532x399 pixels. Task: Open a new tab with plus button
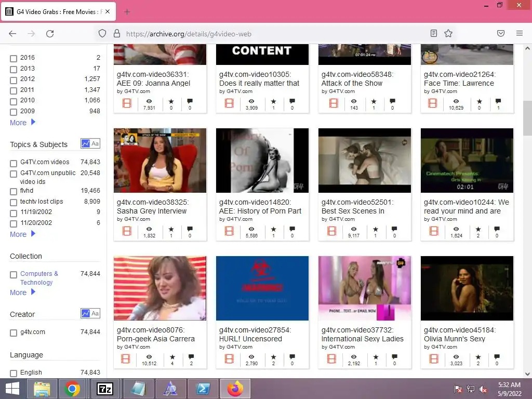(x=127, y=12)
